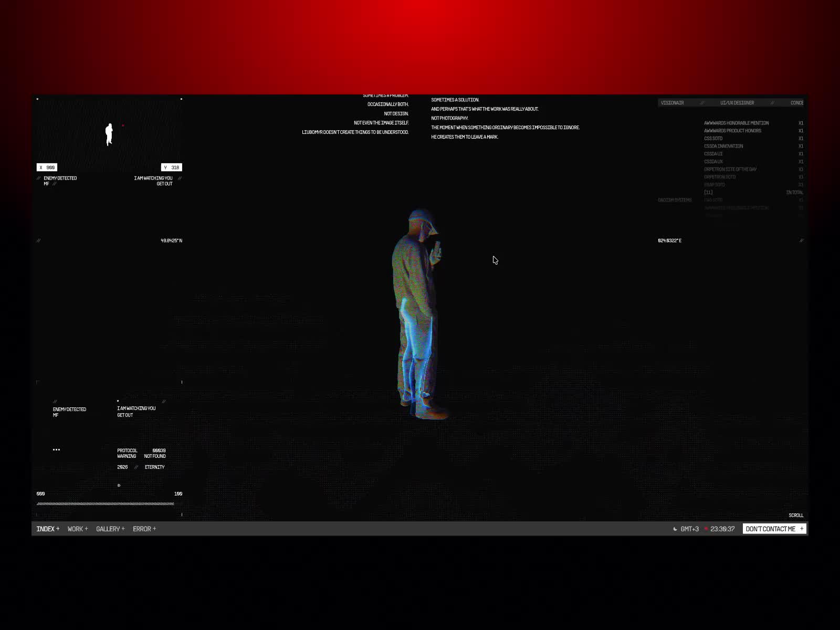
Task: Click the CSS SOTD award row
Action: coord(753,139)
